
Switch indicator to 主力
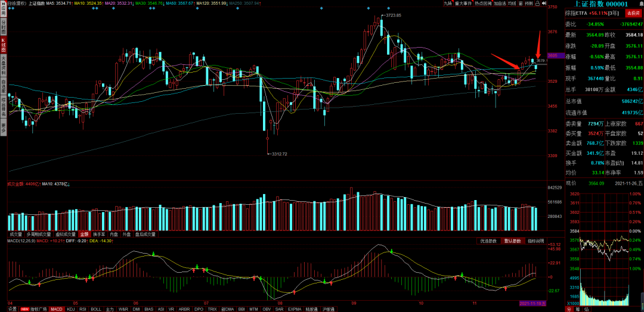[x=110, y=308]
